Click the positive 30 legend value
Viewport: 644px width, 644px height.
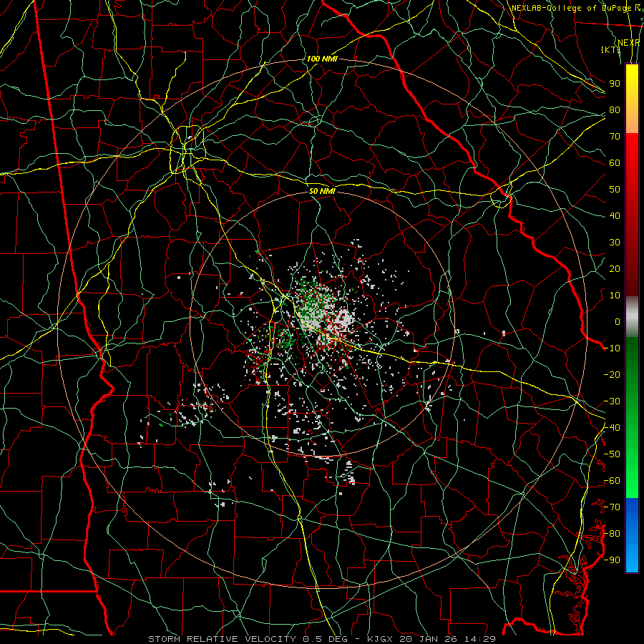(x=615, y=243)
